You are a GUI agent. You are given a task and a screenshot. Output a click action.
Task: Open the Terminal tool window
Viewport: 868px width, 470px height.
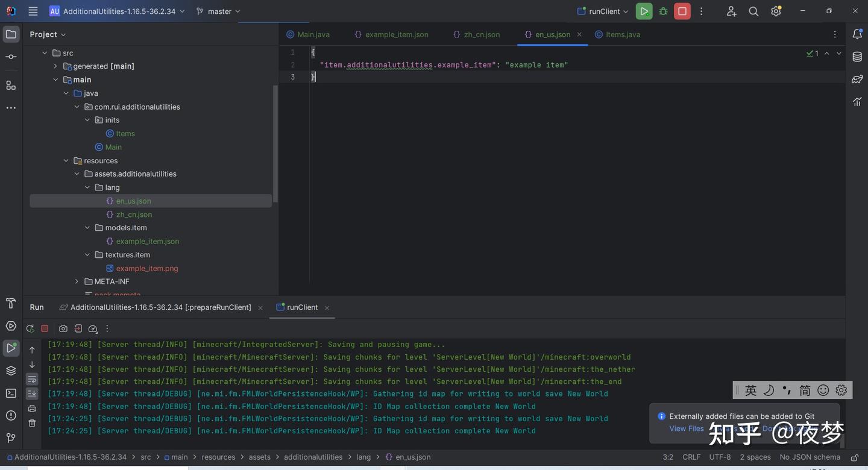(x=11, y=393)
